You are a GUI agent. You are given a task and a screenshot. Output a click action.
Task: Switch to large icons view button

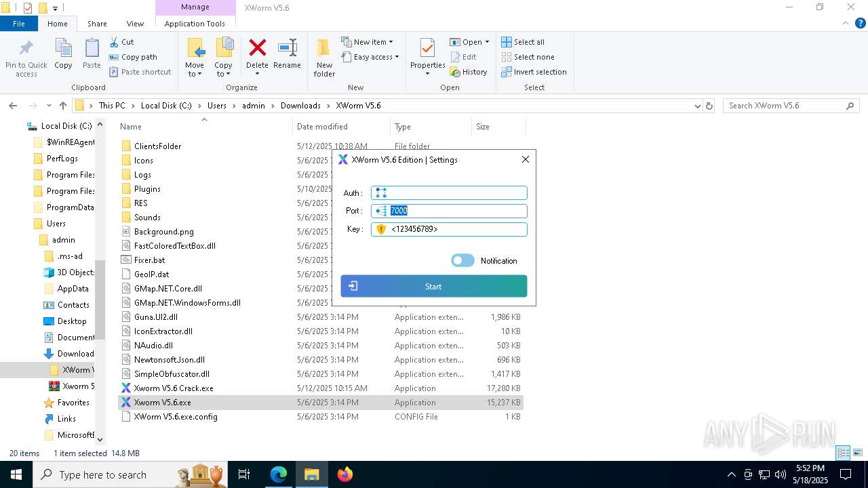tap(858, 453)
